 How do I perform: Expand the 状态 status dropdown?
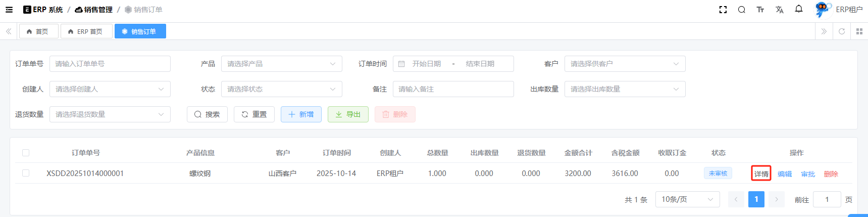click(x=281, y=89)
